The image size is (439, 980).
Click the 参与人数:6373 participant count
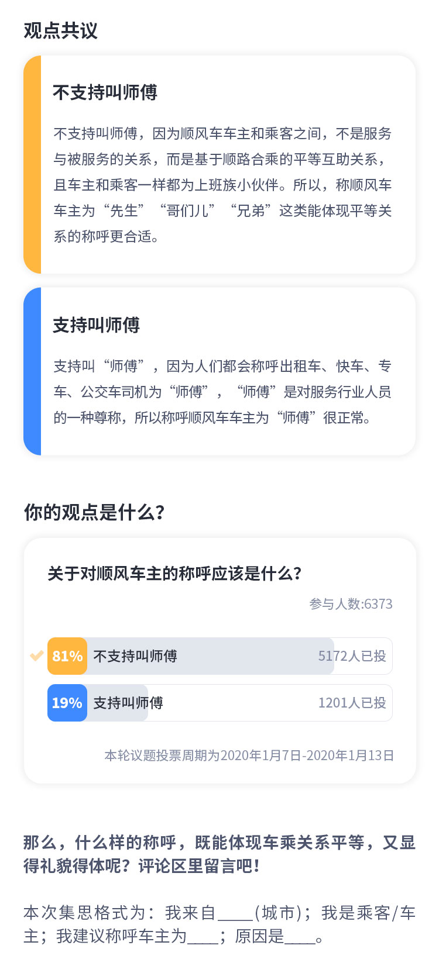tap(351, 604)
